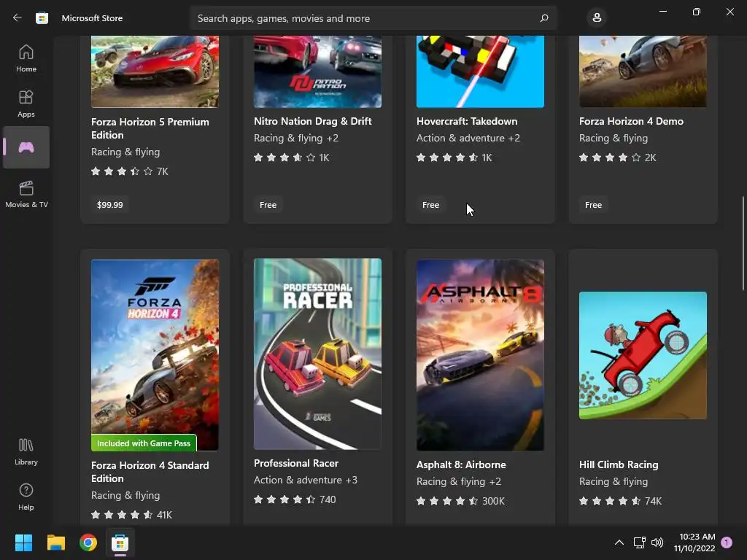Open Asphalt 8: Airborne title link
Screen dimensions: 747x560
pyautogui.click(x=461, y=464)
